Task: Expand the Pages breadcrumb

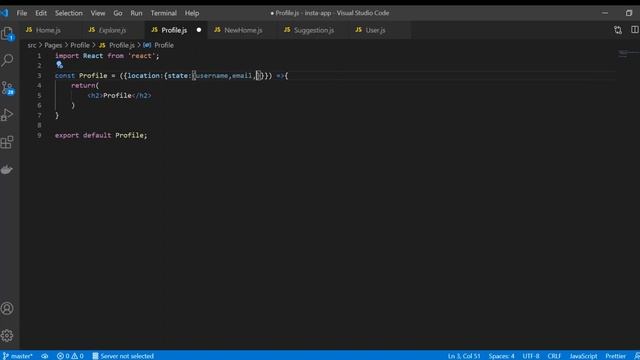Action: 53,45
